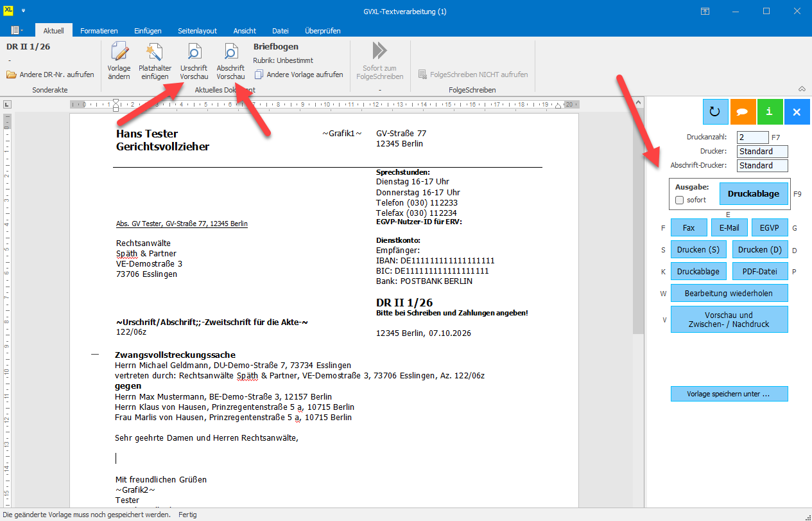The height and width of the screenshot is (521, 812).
Task: Click the orange comment bubble button
Action: point(743,112)
